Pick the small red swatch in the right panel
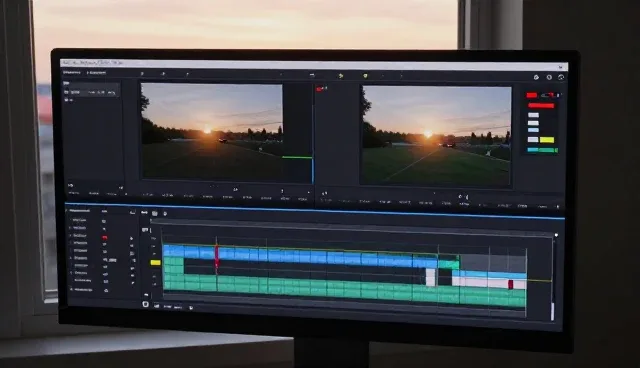 coord(531,95)
